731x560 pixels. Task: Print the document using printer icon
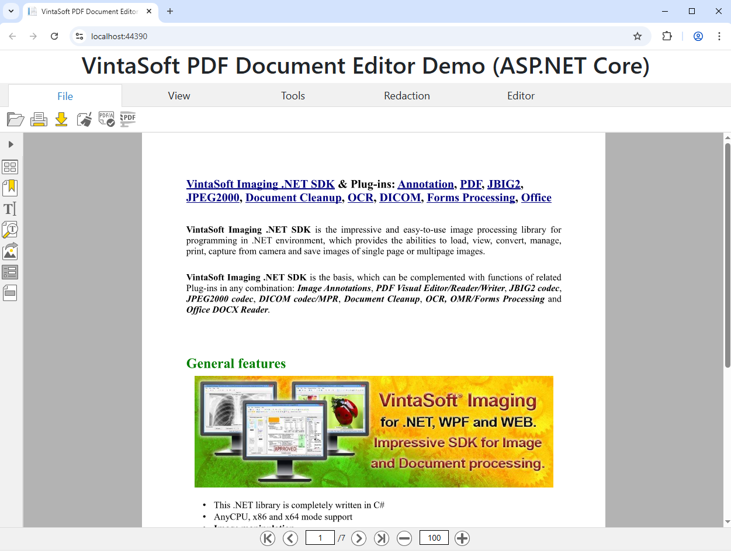39,119
